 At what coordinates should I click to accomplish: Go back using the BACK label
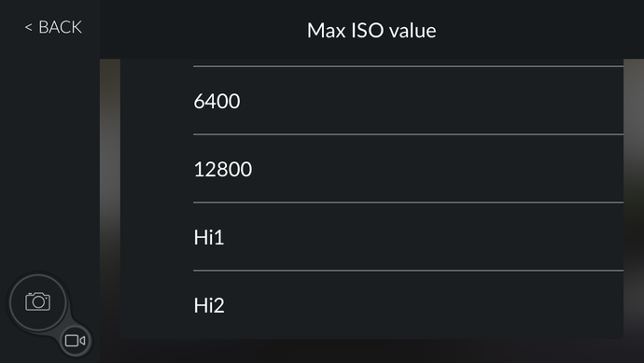60,27
